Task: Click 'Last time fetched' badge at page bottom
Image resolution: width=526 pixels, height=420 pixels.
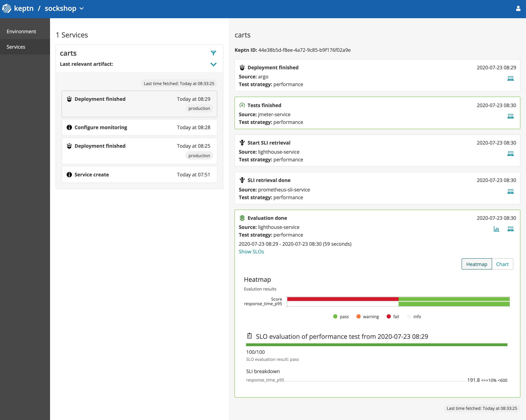Action: pyautogui.click(x=482, y=408)
